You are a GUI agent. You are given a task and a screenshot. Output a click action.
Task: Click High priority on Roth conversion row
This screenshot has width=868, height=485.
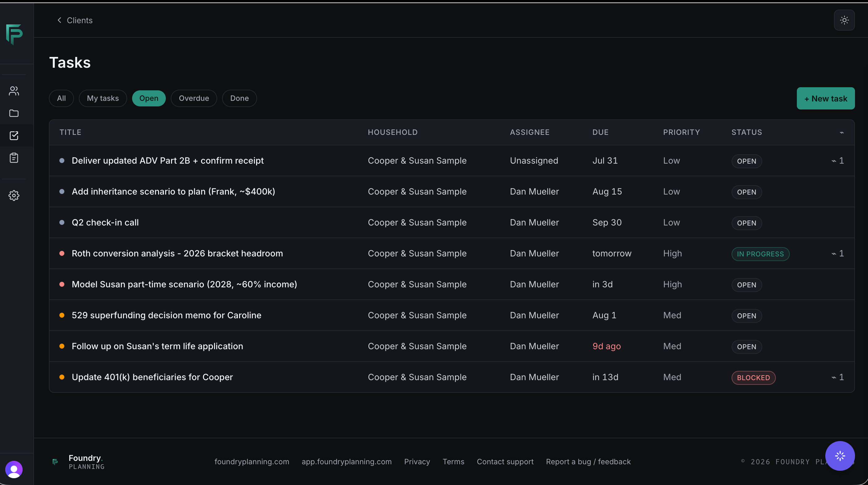pyautogui.click(x=672, y=253)
